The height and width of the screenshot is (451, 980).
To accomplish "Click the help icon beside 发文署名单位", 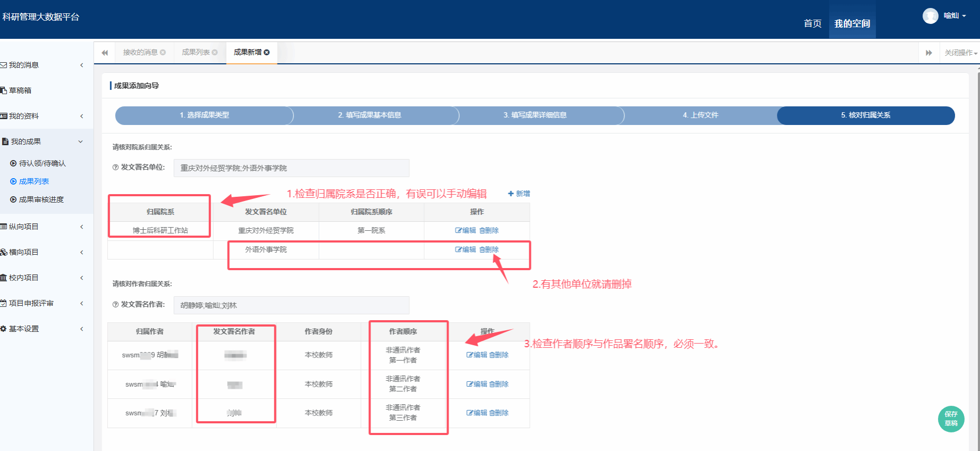I will (x=115, y=168).
